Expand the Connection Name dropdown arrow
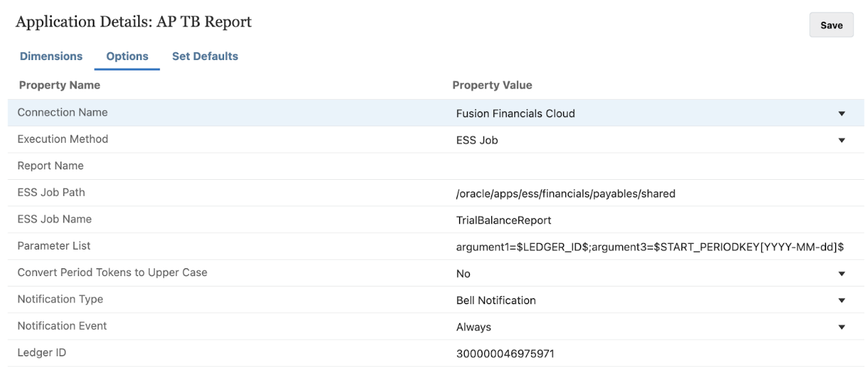The image size is (868, 368). click(841, 114)
